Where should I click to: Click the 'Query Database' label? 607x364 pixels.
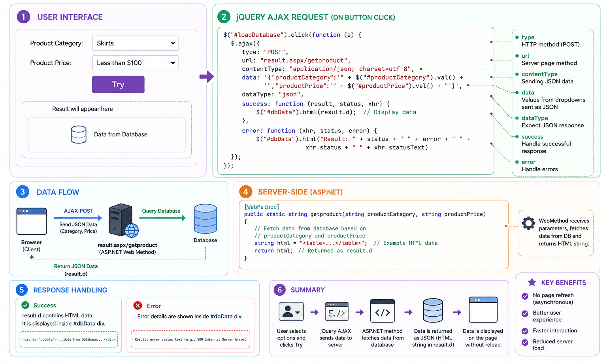[161, 211]
